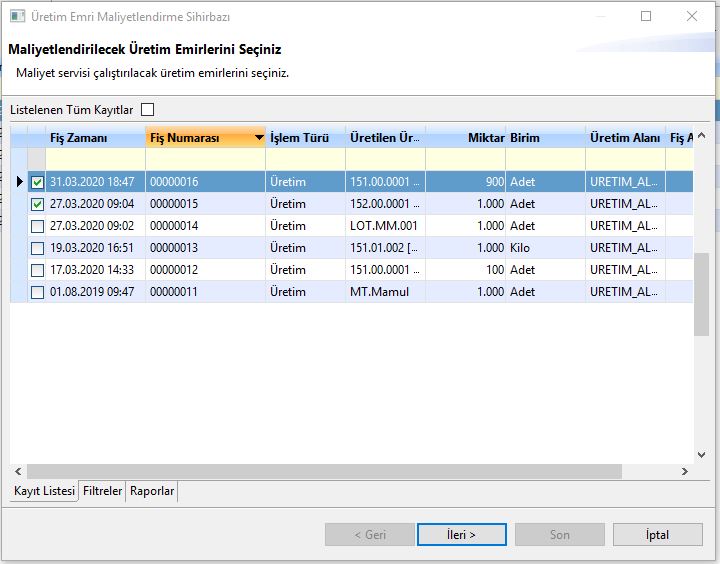Image resolution: width=720 pixels, height=564 pixels.
Task: Maximize the wizard window
Action: pos(646,16)
